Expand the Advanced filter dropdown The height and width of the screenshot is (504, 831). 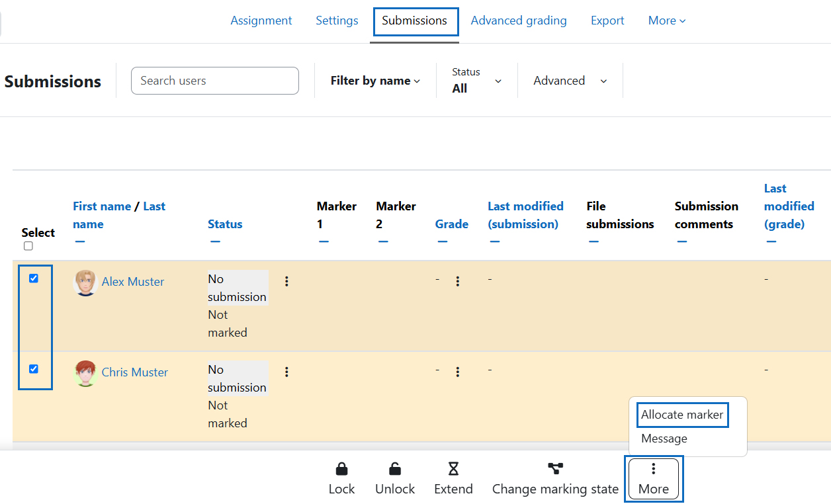[570, 81]
